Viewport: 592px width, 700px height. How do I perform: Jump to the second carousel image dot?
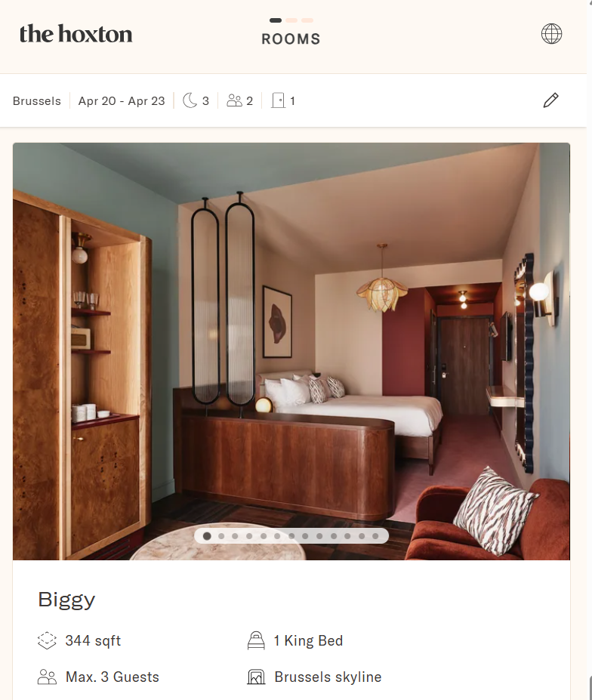pos(221,535)
